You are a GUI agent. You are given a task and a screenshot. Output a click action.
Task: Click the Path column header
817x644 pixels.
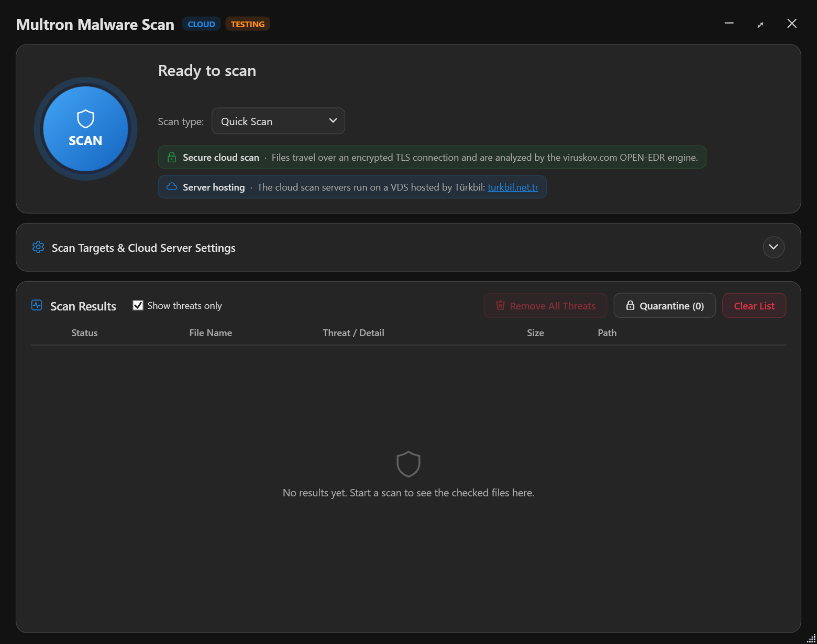point(607,333)
